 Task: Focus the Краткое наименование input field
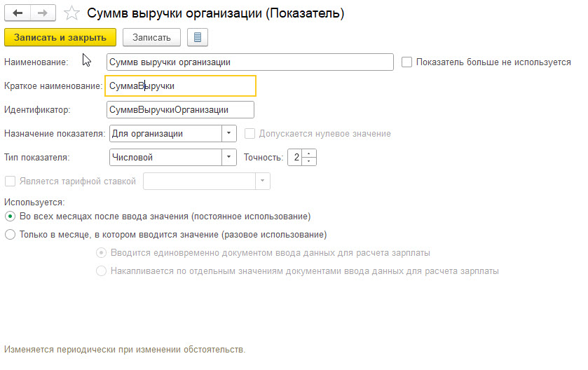(181, 85)
